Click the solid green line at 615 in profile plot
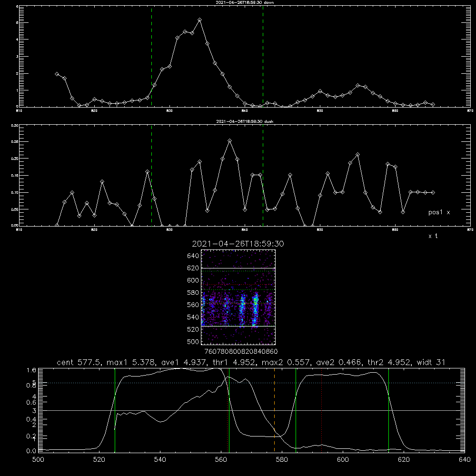The image size is (476, 476). (x=388, y=410)
